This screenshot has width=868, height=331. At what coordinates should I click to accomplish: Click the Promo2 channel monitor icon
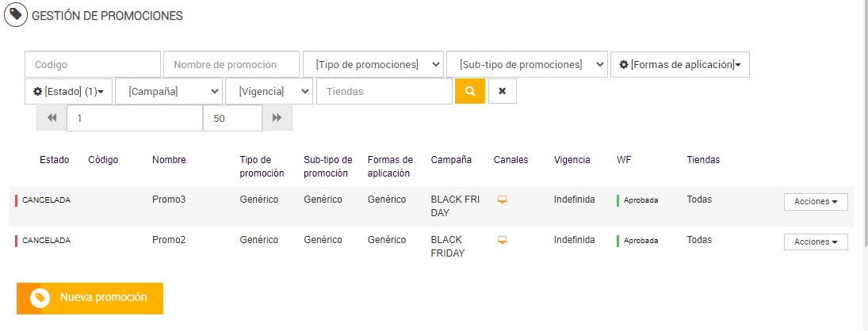(502, 240)
